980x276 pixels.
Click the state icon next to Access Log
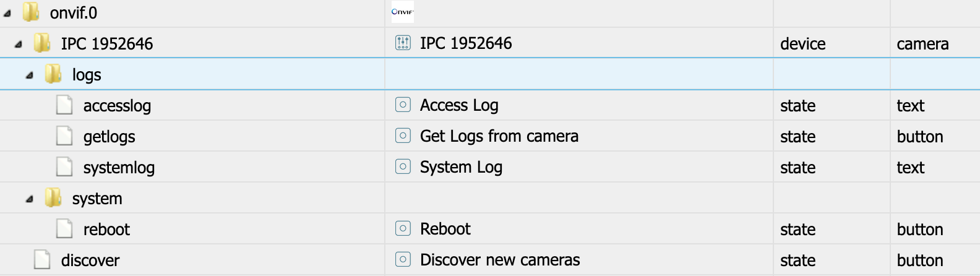403,105
